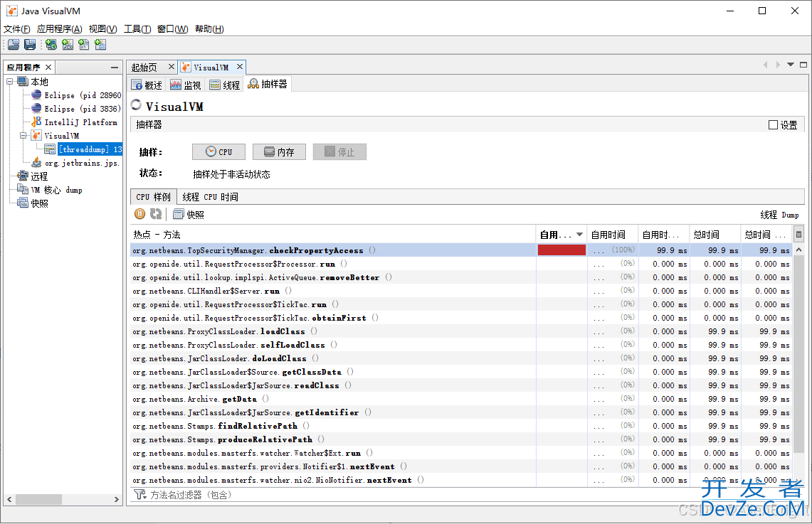This screenshot has width=812, height=524.
Task: Open the table column chooser icon
Action: pos(798,235)
